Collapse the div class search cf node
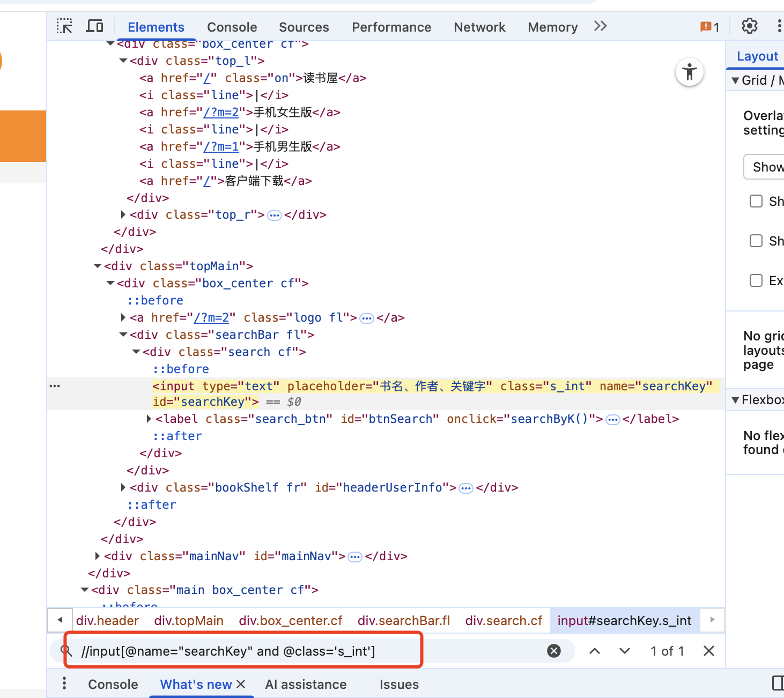This screenshot has width=784, height=698. click(136, 352)
